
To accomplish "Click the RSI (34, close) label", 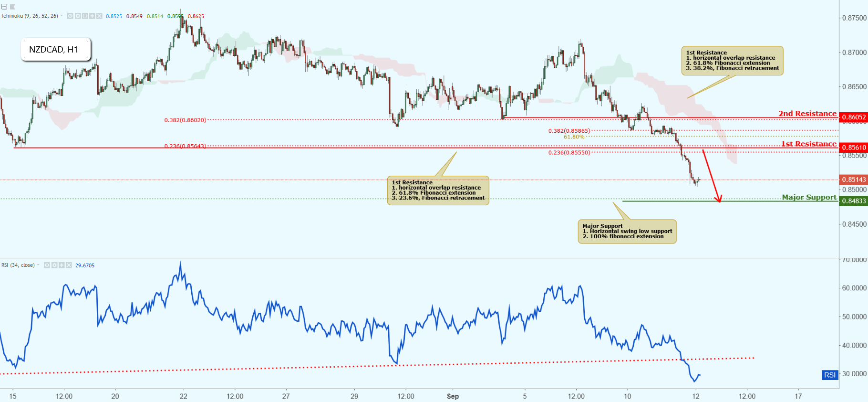I will (x=18, y=265).
